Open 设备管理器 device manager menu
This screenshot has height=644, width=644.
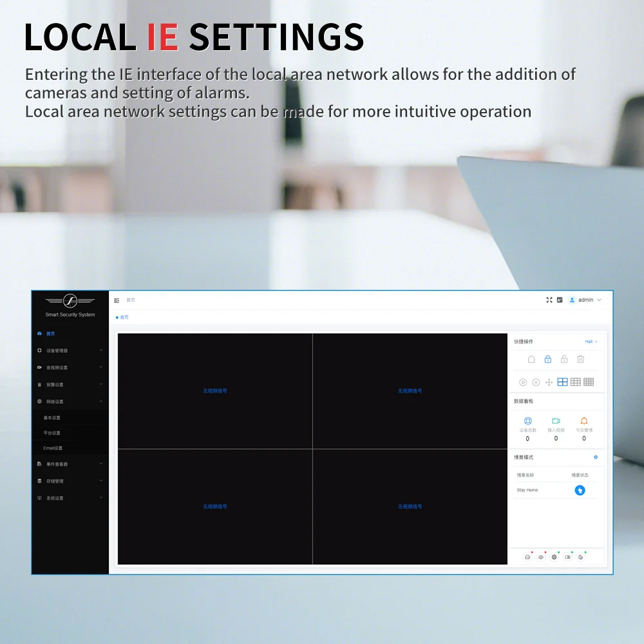[70, 351]
